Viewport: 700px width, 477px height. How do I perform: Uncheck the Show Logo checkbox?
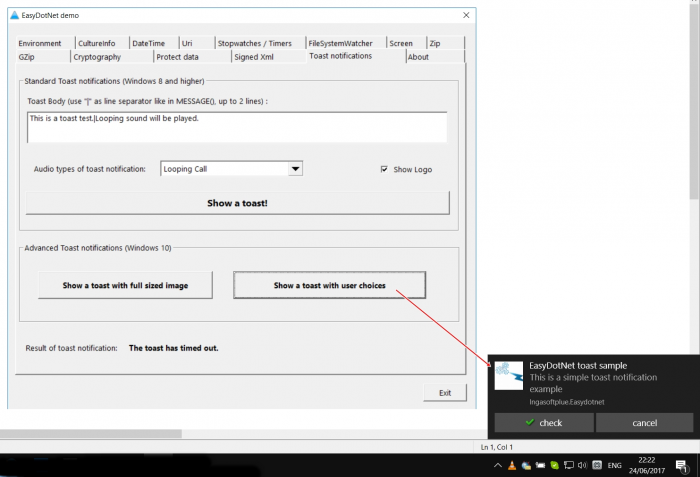pos(384,169)
